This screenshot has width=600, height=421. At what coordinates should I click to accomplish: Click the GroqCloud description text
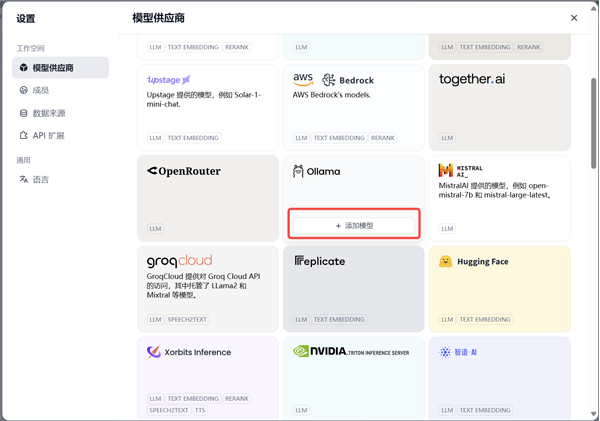204,286
